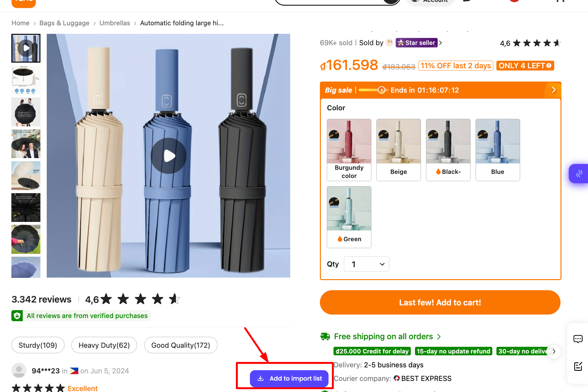The image size is (588, 392).
Task: Open the Qty quantity dropdown
Action: (366, 264)
